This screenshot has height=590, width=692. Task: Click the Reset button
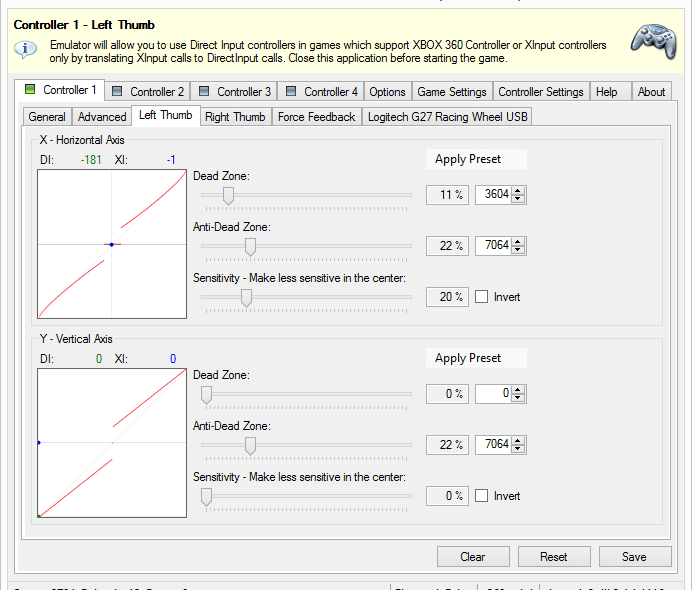pos(554,556)
